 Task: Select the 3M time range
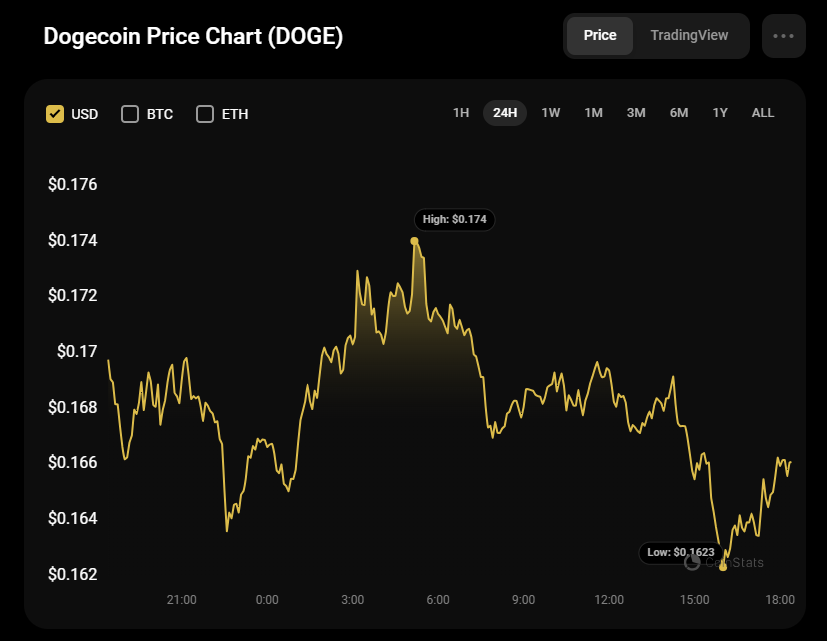pos(636,113)
